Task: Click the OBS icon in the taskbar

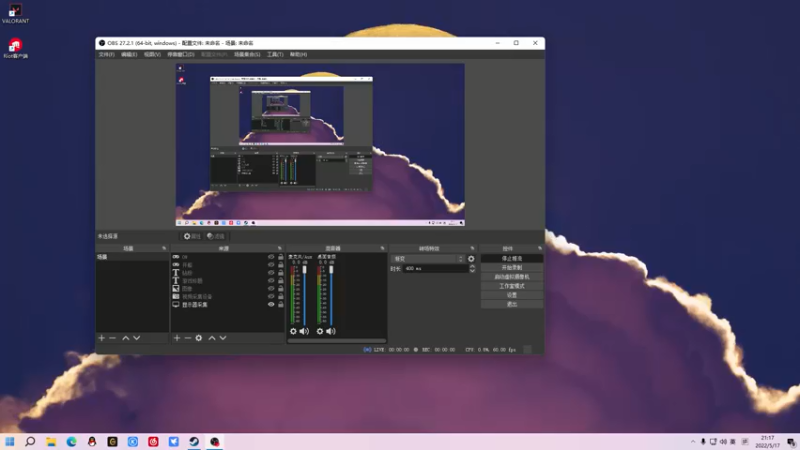Action: pos(215,441)
